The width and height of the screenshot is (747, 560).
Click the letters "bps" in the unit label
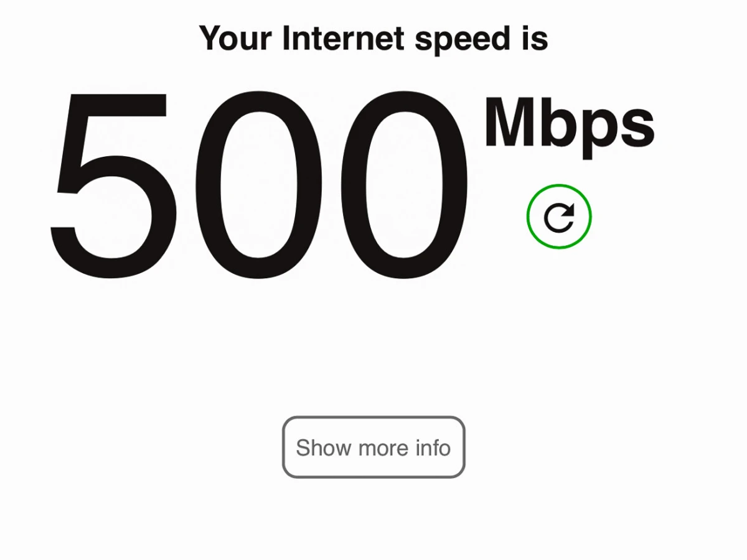pyautogui.click(x=599, y=128)
